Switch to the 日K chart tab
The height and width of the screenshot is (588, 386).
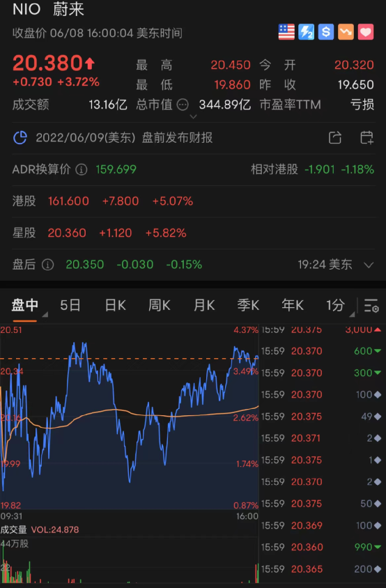pos(115,305)
